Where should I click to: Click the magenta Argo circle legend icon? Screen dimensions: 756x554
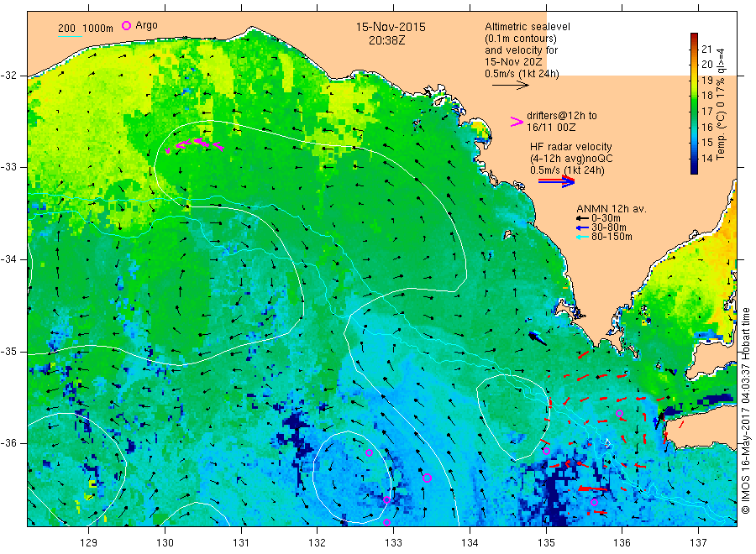pos(126,25)
